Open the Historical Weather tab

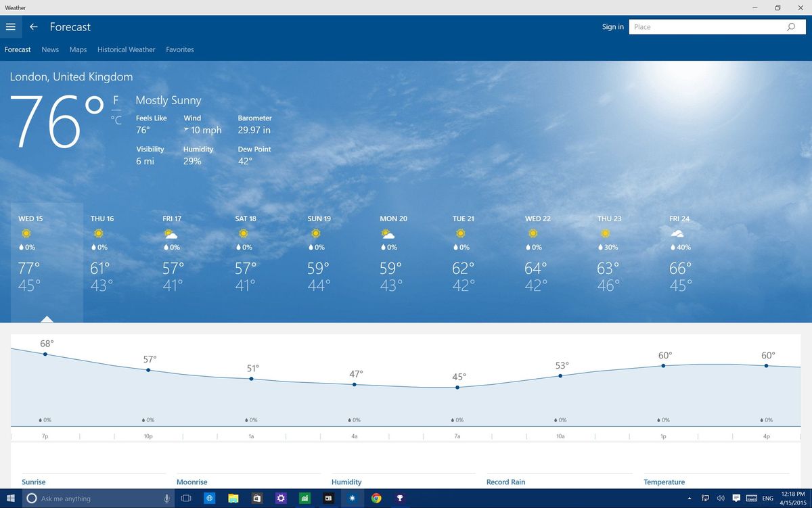[x=126, y=49]
